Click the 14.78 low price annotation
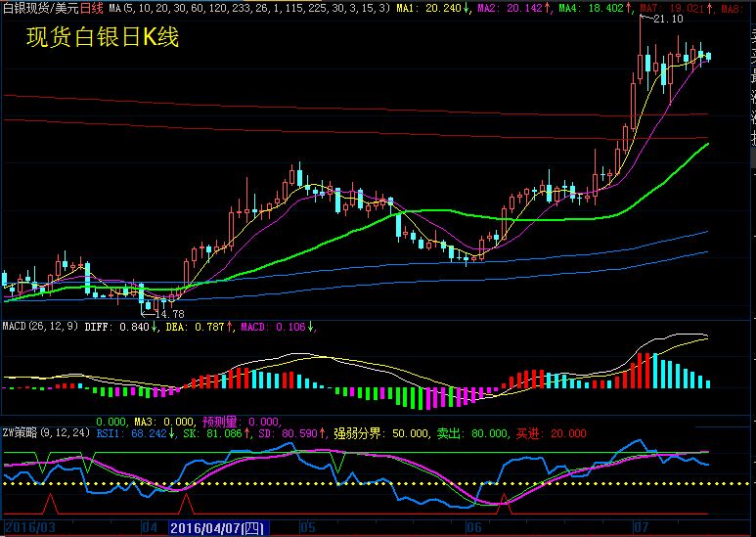Image resolution: width=756 pixels, height=537 pixels. (168, 313)
